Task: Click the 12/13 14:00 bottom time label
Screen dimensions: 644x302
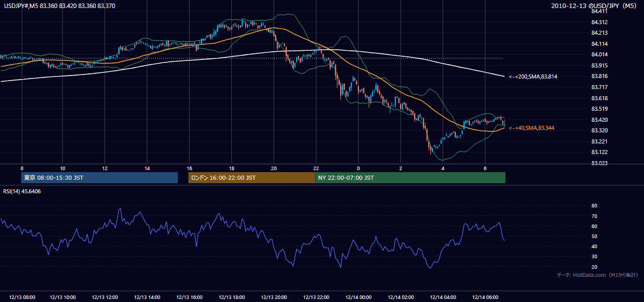Action: pos(147,297)
